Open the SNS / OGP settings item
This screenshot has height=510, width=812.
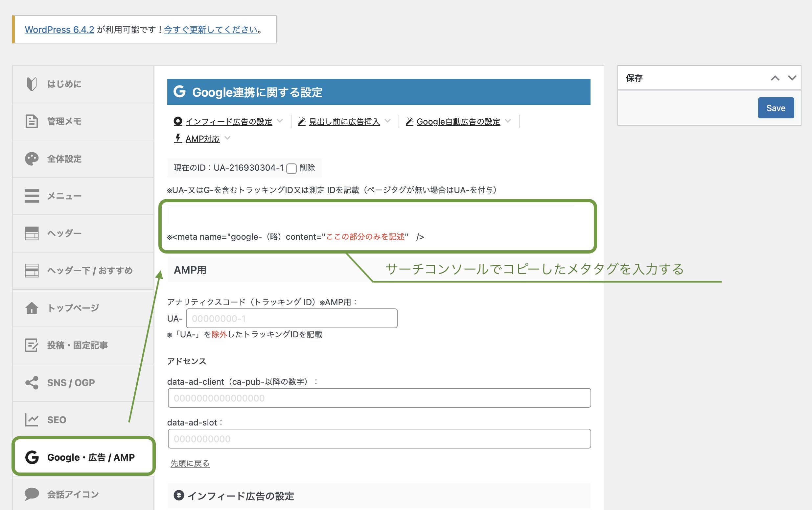[x=83, y=383]
